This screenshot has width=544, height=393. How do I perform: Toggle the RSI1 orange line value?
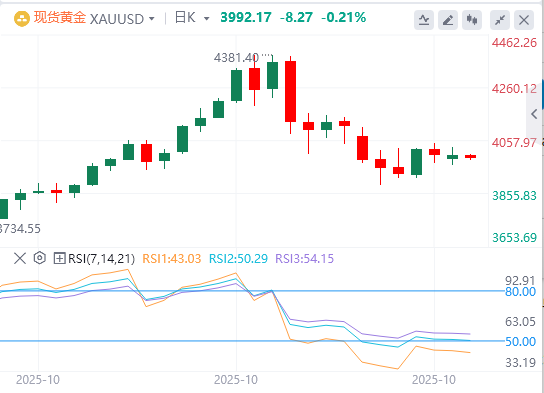click(172, 259)
